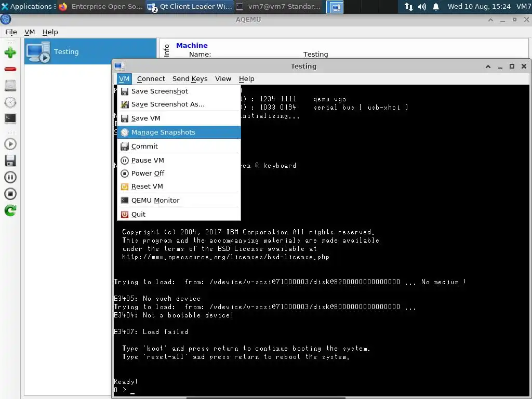Select Commit menu entry

(179, 146)
